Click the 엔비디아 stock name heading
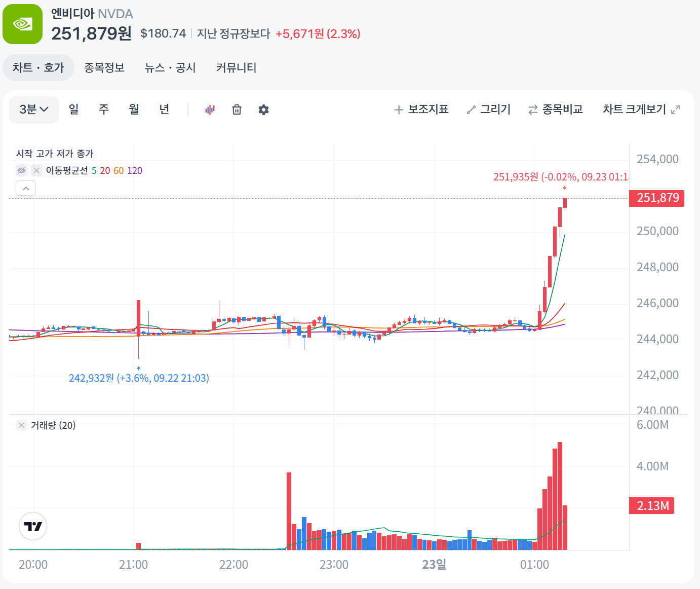The width and height of the screenshot is (700, 589). point(72,14)
